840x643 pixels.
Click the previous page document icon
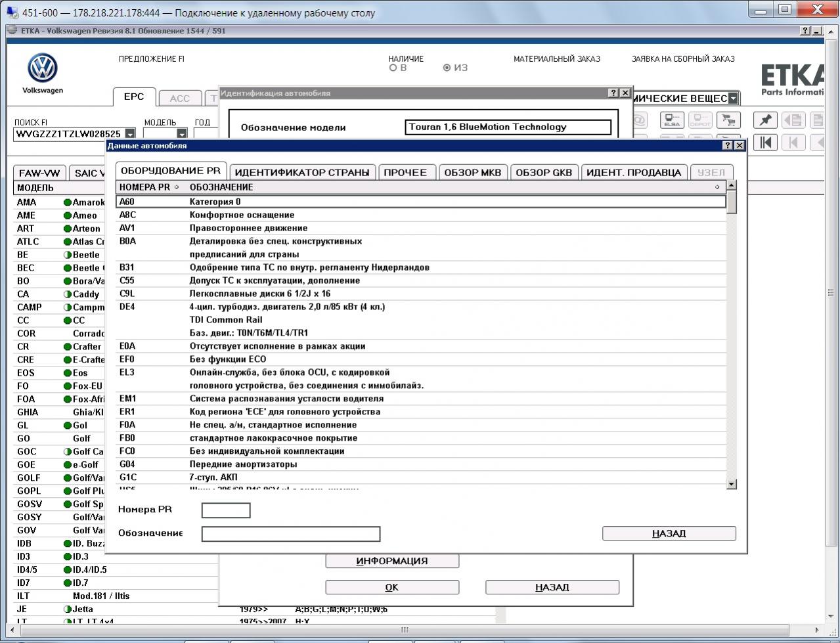(793, 120)
